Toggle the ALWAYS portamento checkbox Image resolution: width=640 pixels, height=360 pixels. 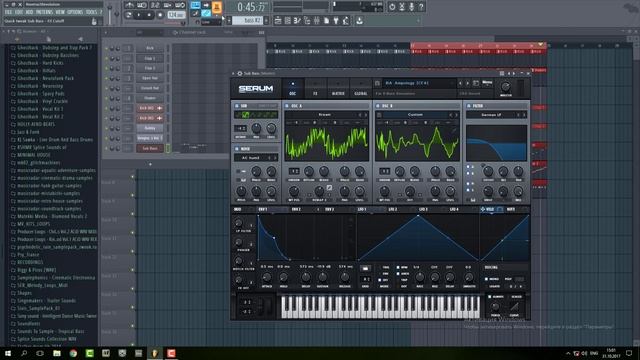click(x=490, y=297)
